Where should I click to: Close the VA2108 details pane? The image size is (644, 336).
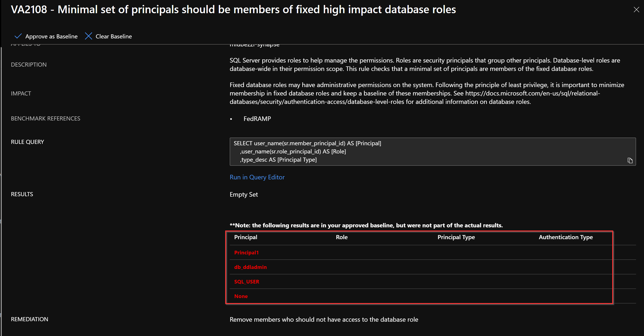(x=636, y=10)
